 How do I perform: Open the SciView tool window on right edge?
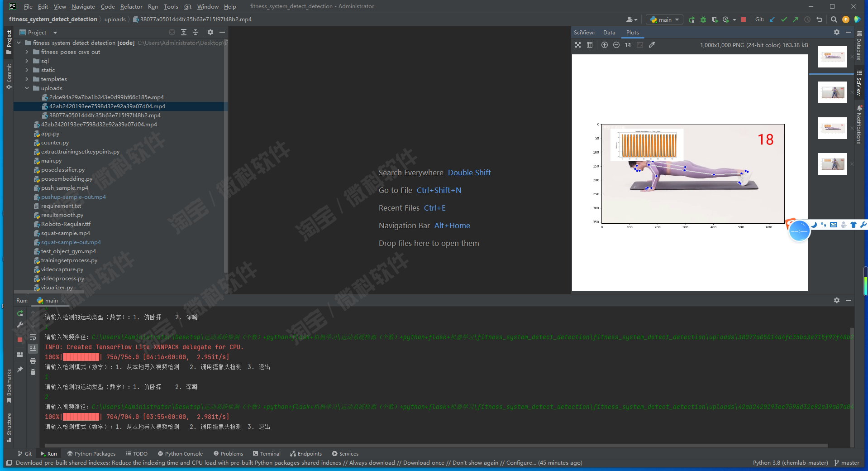(859, 82)
